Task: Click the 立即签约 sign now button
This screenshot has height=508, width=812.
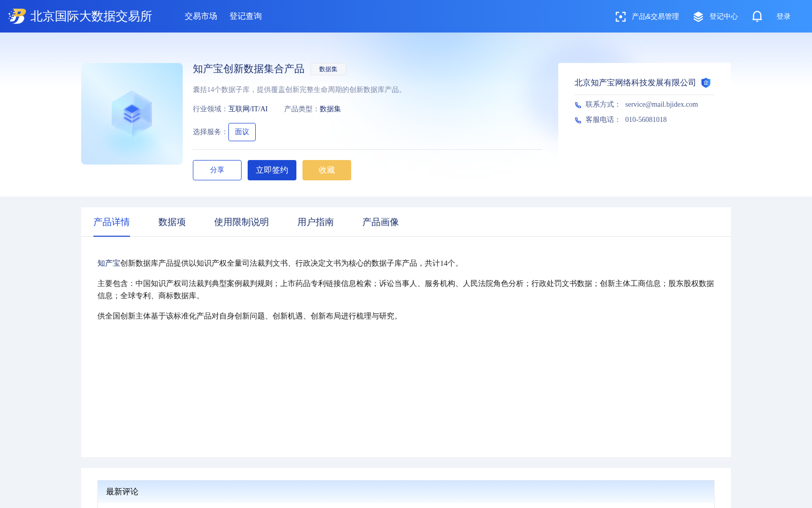Action: pos(272,170)
